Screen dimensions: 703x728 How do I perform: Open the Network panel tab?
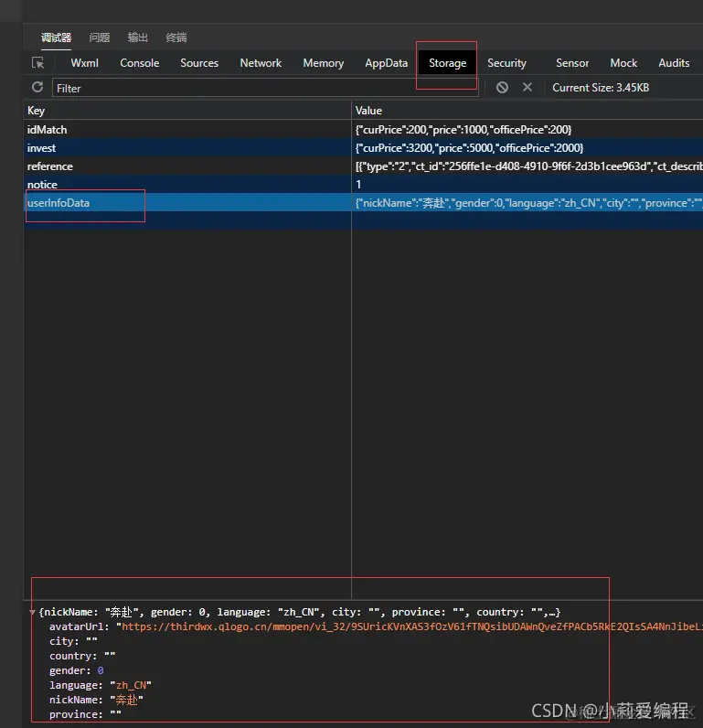(261, 63)
